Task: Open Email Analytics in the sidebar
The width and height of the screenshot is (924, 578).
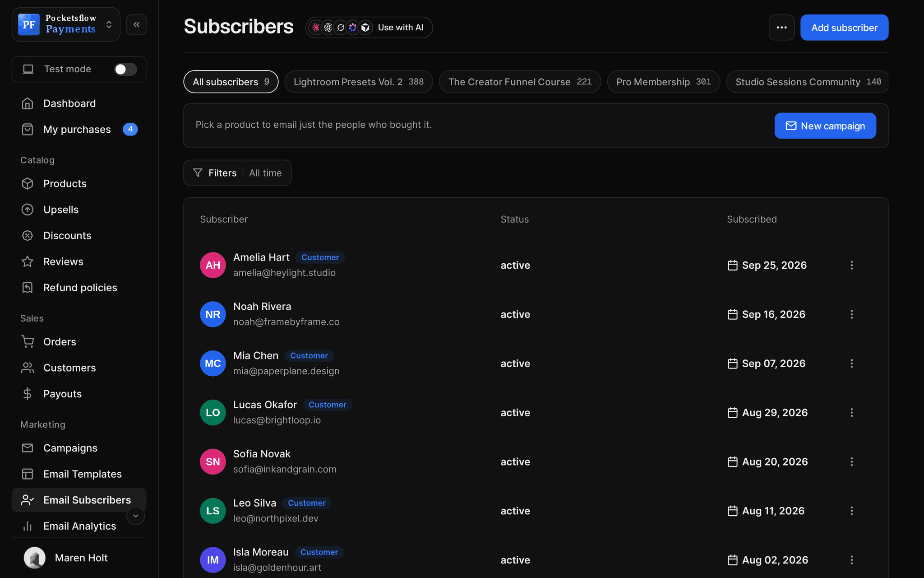Action: [79, 526]
